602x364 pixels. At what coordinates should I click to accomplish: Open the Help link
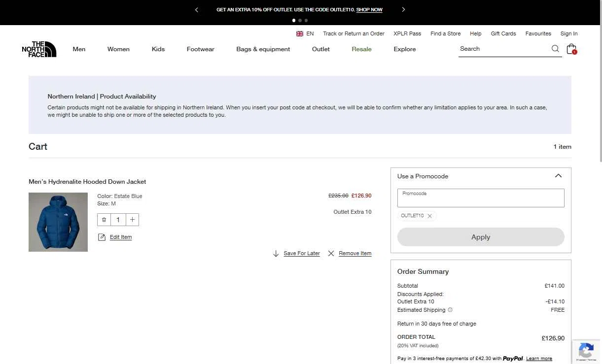476,33
